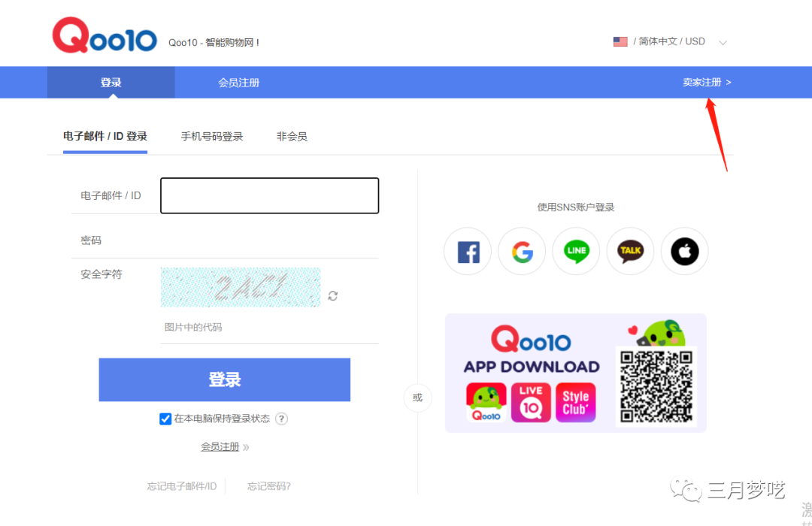
Task: Switch to the 会员注册 tab in blue bar
Action: (x=239, y=83)
